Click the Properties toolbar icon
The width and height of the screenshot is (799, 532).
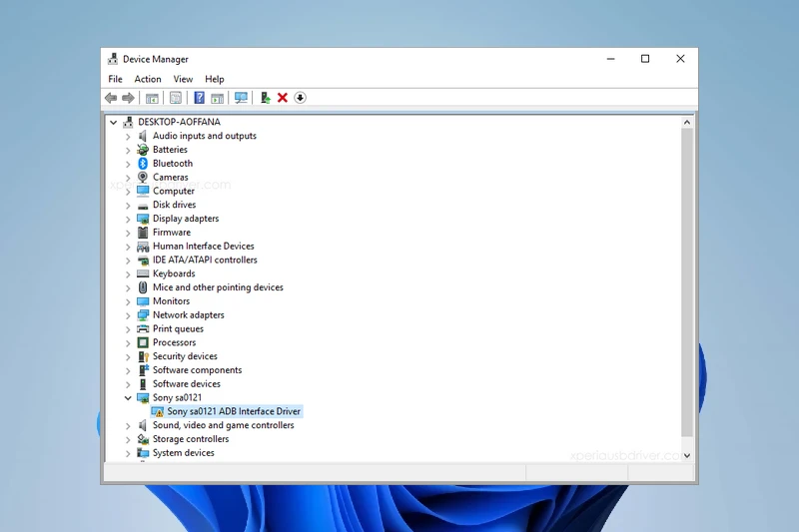click(x=176, y=98)
